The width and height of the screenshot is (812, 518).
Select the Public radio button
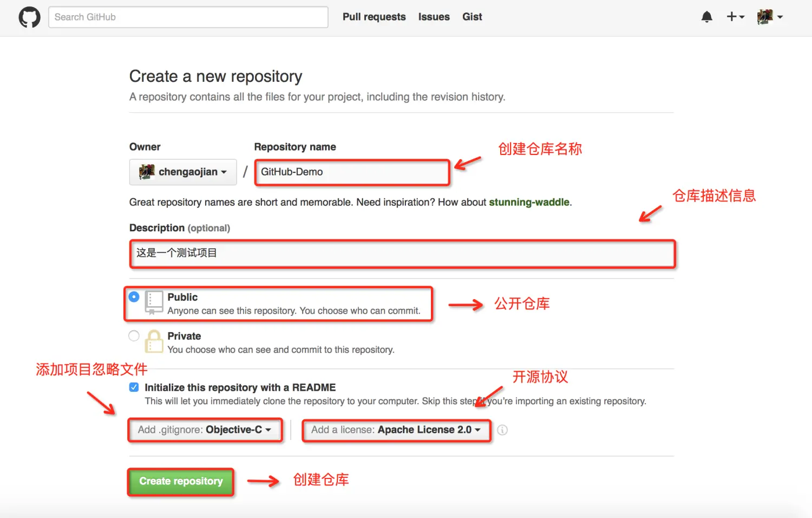[134, 297]
